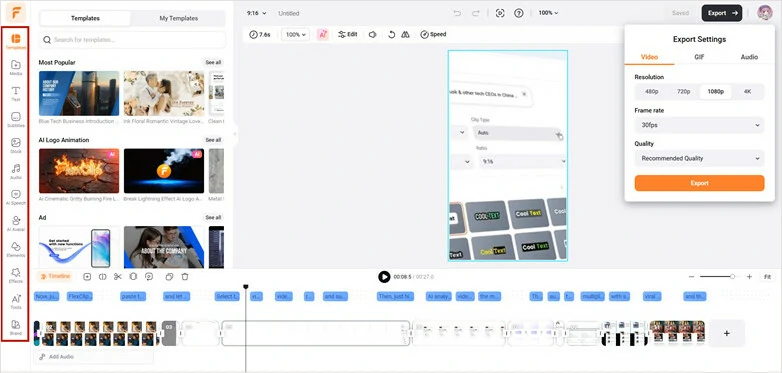
Task: Click the rotate icon in clip toolbar
Action: coord(391,34)
